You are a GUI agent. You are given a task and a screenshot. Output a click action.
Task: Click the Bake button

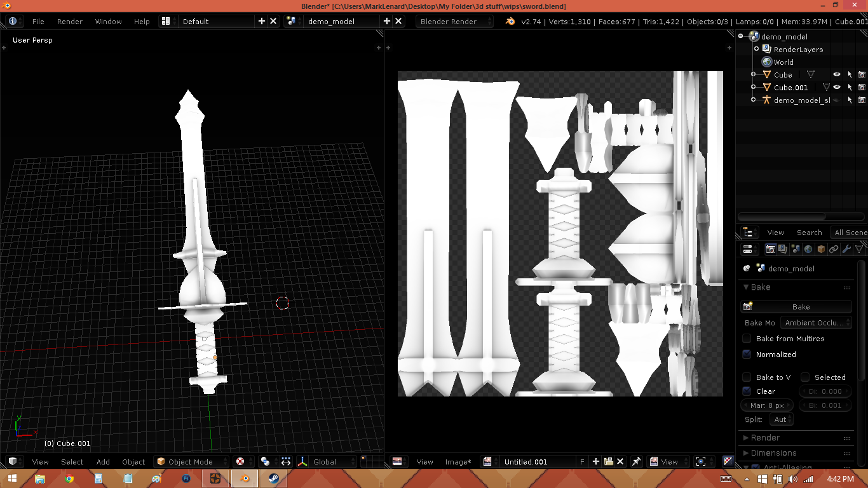click(796, 307)
